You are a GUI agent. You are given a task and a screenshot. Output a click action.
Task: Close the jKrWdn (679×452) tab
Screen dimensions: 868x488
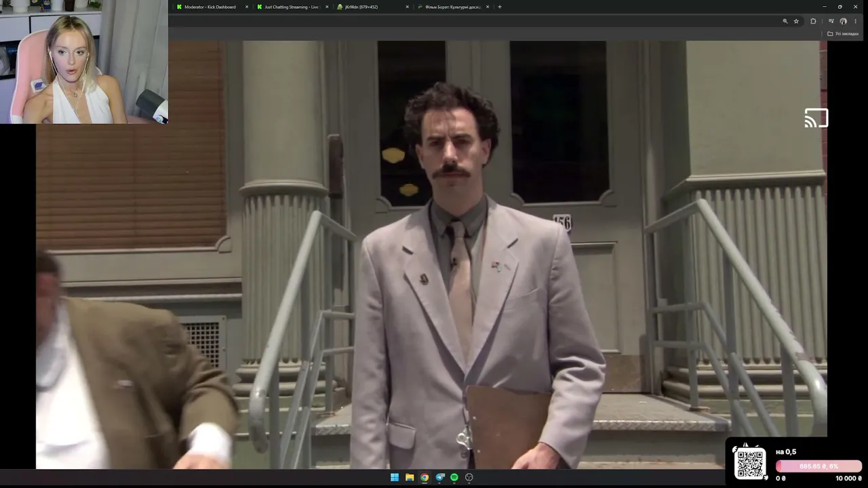(x=408, y=7)
